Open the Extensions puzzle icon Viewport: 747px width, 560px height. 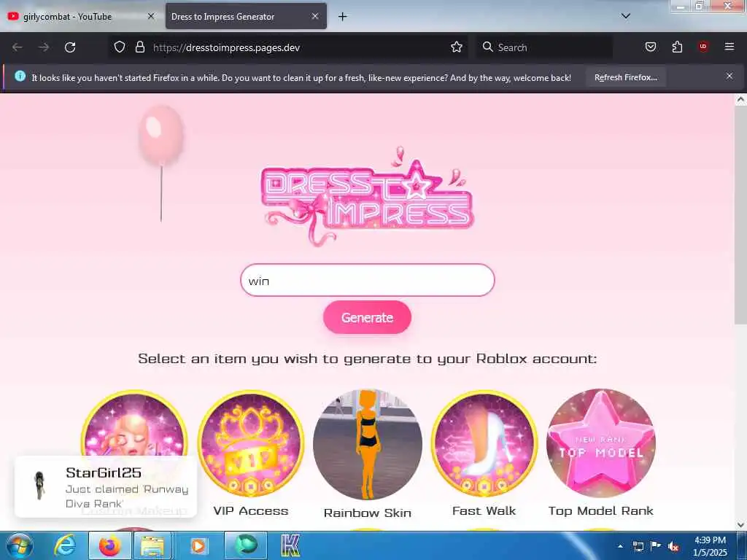click(x=677, y=47)
